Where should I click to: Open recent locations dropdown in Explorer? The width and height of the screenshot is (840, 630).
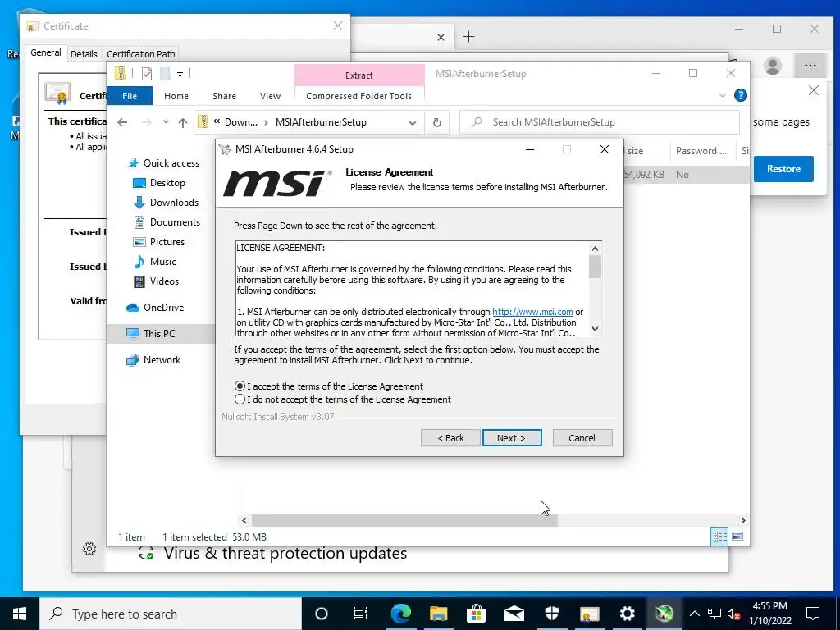[166, 122]
